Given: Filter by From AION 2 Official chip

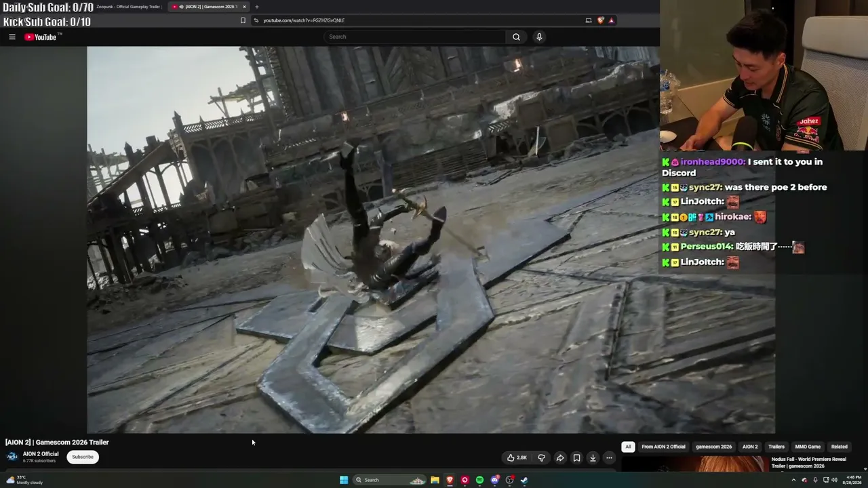Looking at the screenshot, I should tap(663, 447).
